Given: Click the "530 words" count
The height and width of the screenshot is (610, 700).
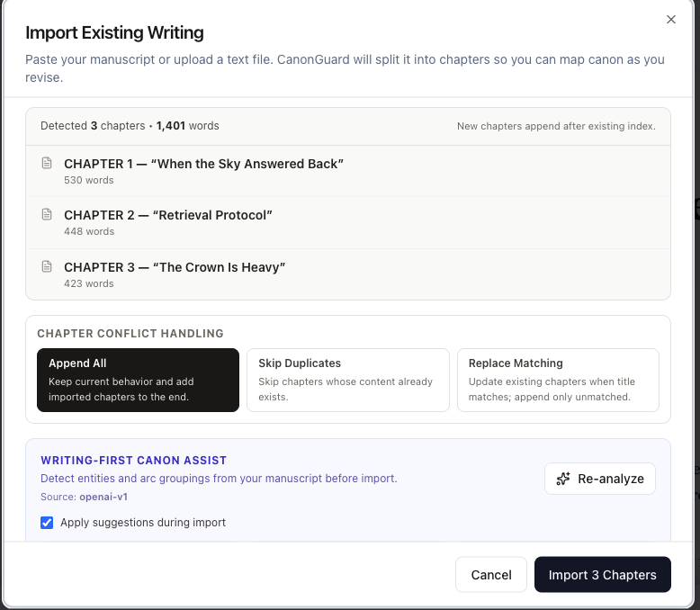Looking at the screenshot, I should (89, 181).
